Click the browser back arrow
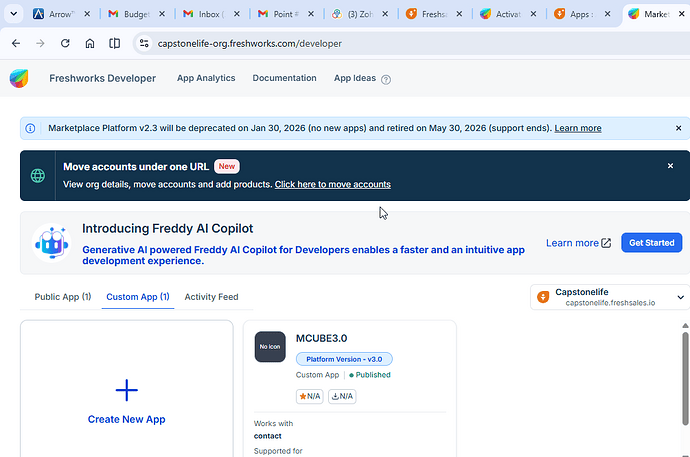Viewport: 690px width, 457px height. pyautogui.click(x=16, y=43)
